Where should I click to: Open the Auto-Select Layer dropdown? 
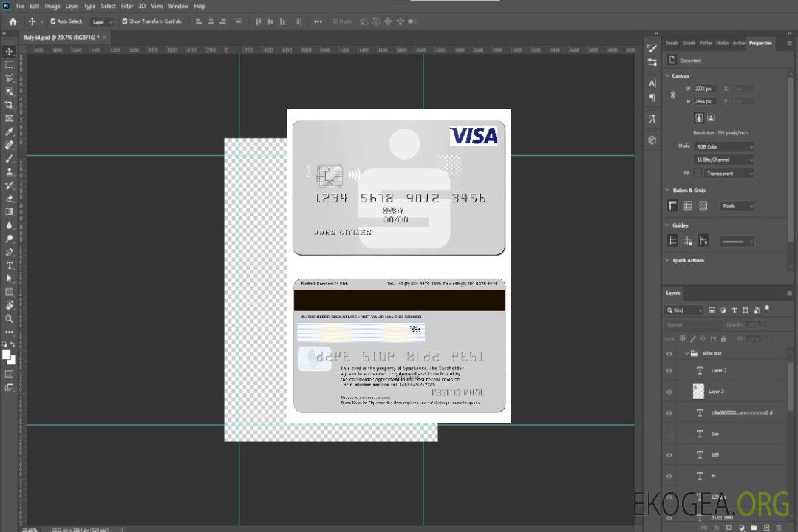[102, 21]
